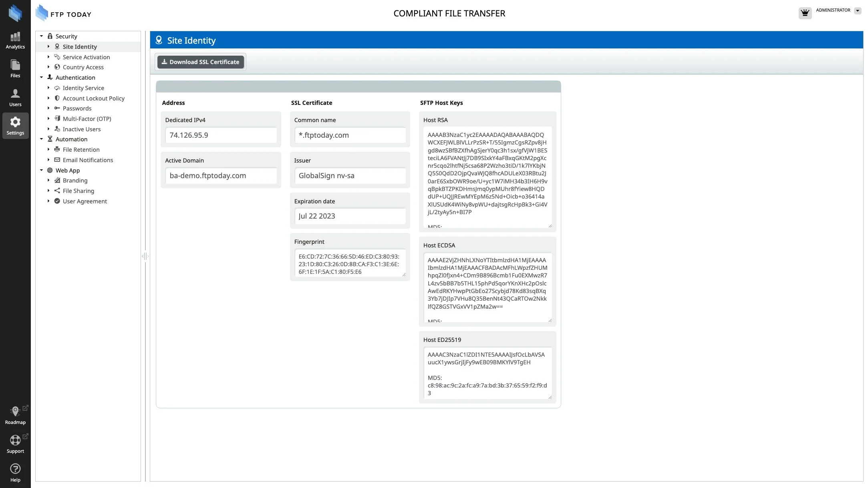Click the Active Domain input field

point(221,176)
